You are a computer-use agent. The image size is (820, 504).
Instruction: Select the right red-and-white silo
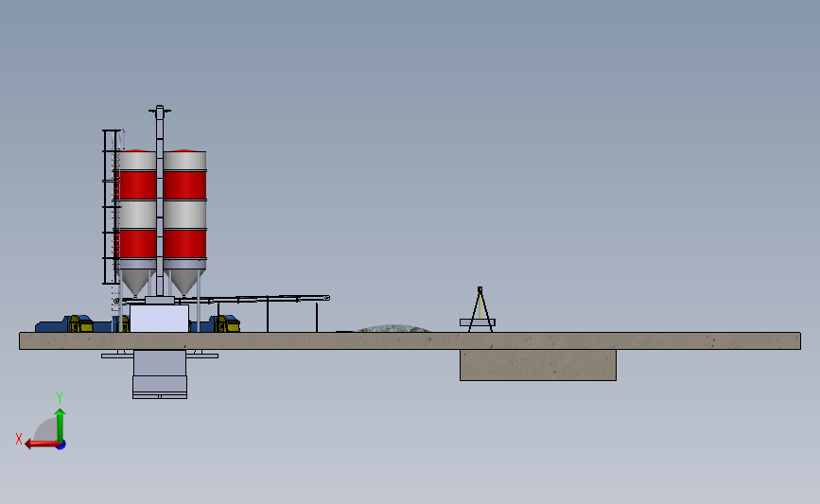pos(184,222)
